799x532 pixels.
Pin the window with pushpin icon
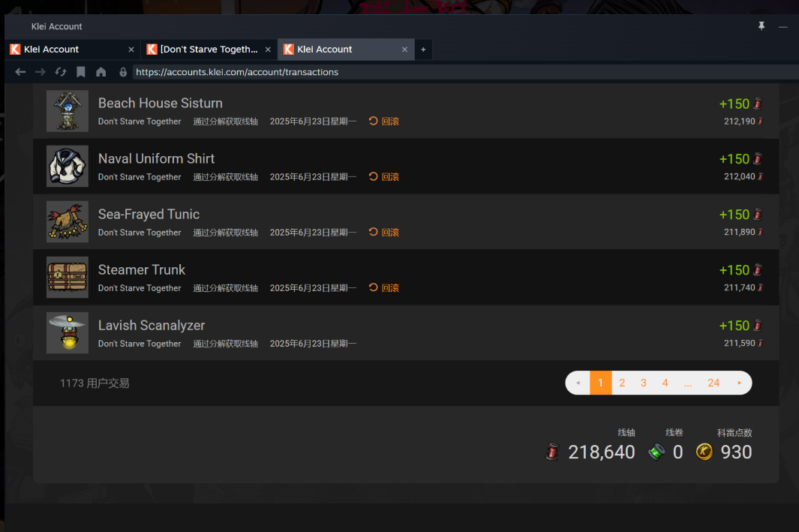pyautogui.click(x=761, y=26)
